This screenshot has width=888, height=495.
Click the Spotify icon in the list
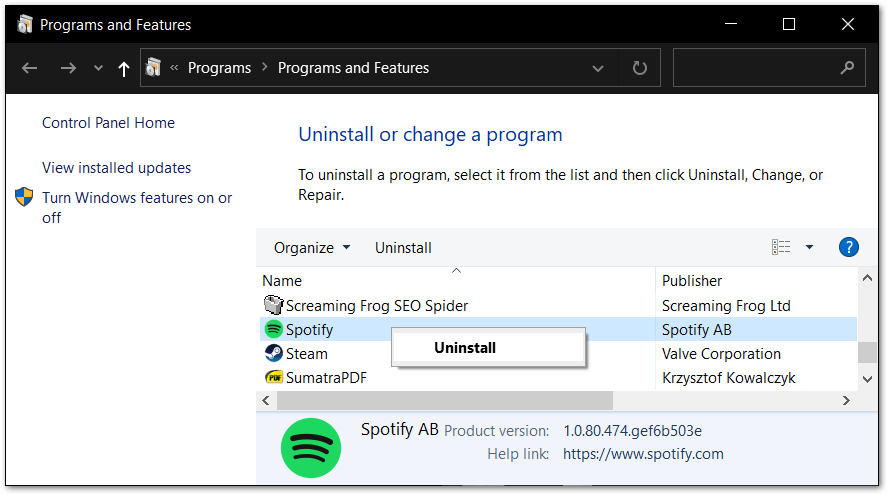(x=274, y=329)
